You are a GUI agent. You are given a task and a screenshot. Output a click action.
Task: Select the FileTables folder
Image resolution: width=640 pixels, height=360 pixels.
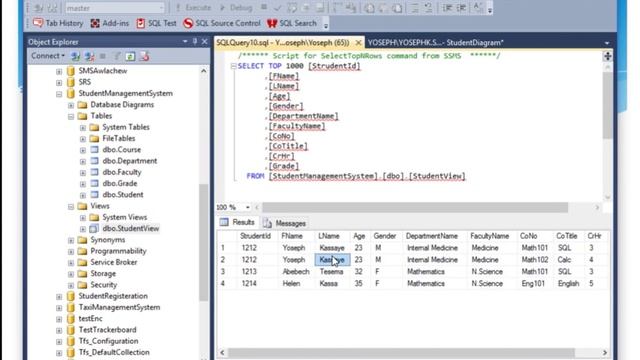[x=119, y=138]
